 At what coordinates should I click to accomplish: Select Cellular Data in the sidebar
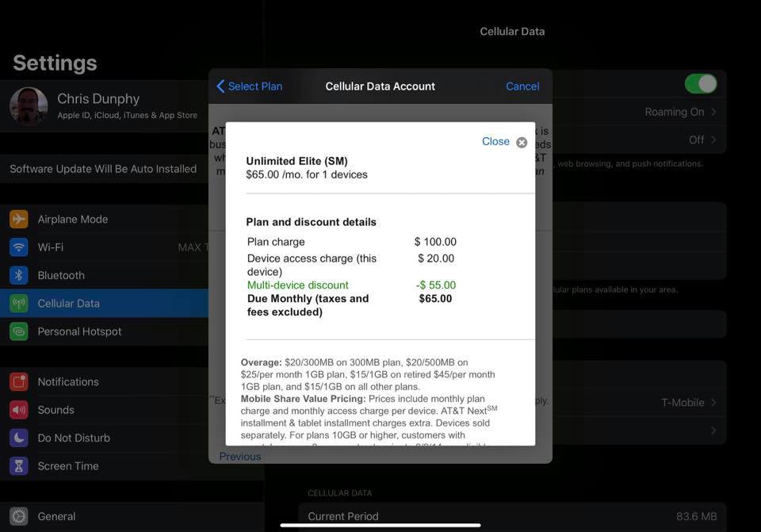coord(105,304)
